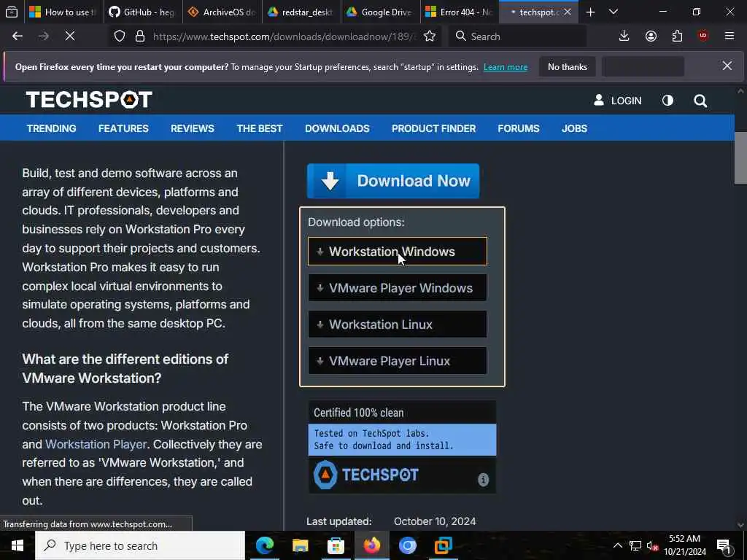This screenshot has width=747, height=560.
Task: Dismiss the Firefox startup notification bar
Action: click(x=727, y=66)
